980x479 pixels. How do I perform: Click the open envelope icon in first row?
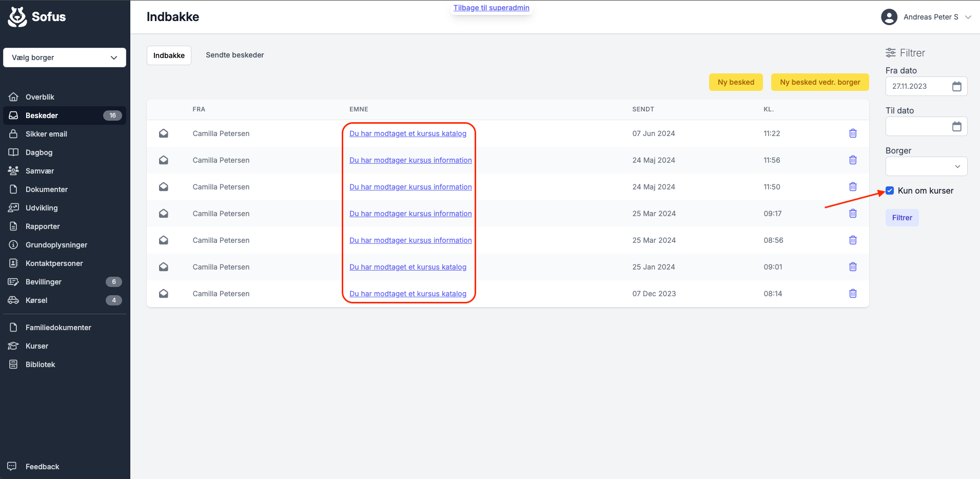(x=164, y=133)
